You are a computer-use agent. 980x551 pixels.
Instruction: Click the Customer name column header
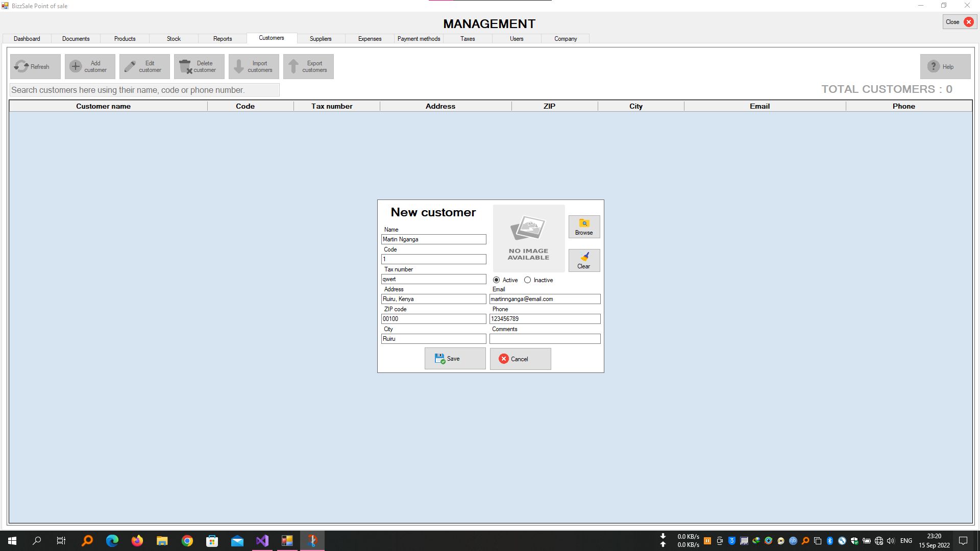(104, 106)
